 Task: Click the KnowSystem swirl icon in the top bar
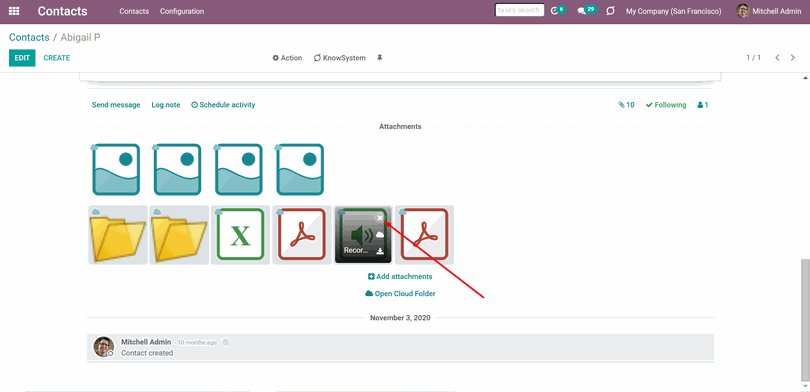coord(610,11)
